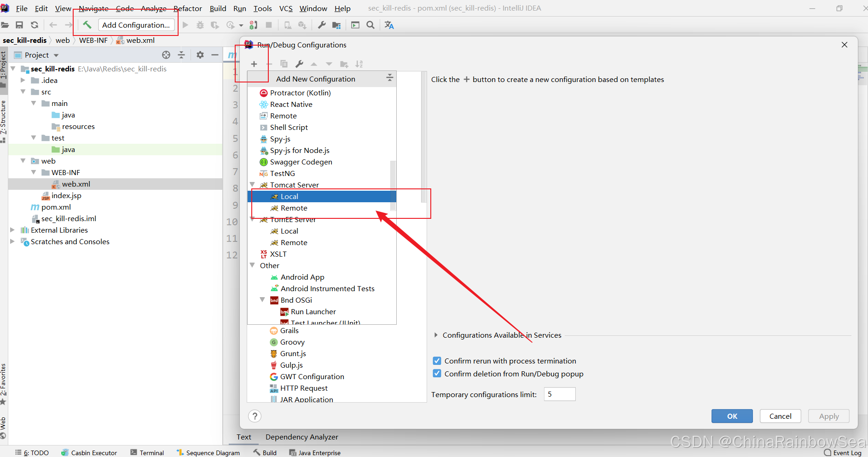The height and width of the screenshot is (457, 868).
Task: Click the plus icon to add a configuration
Action: coord(254,64)
